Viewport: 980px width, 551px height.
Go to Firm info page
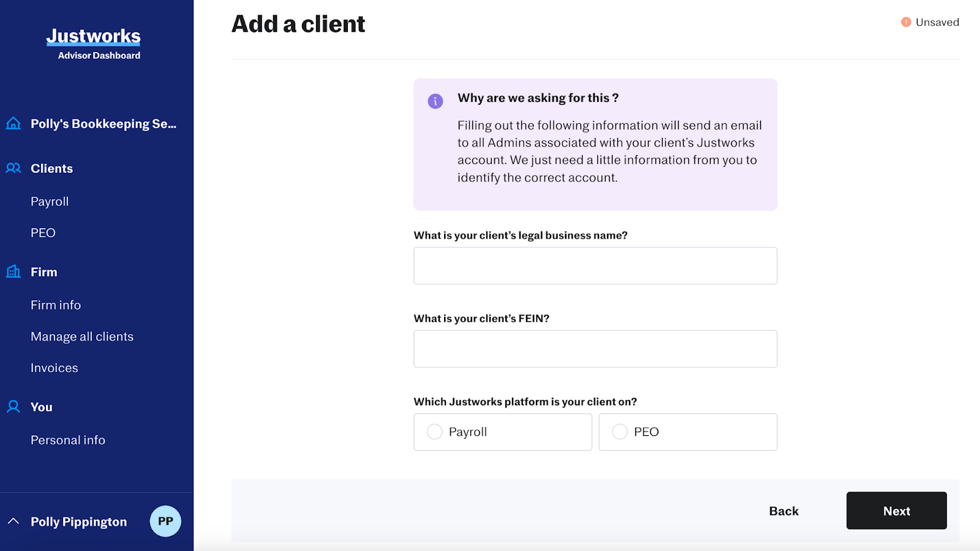[x=56, y=305]
